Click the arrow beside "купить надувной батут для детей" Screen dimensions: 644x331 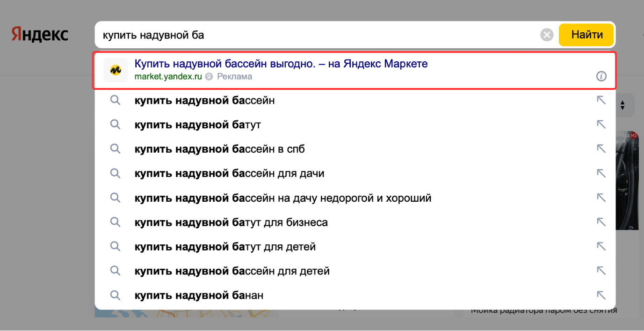coord(601,246)
